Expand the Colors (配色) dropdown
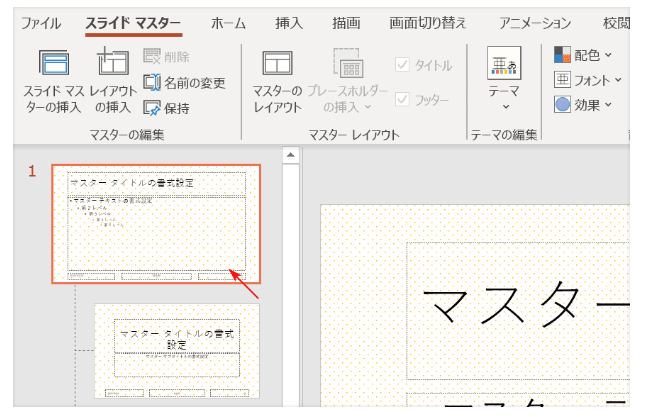 point(607,55)
